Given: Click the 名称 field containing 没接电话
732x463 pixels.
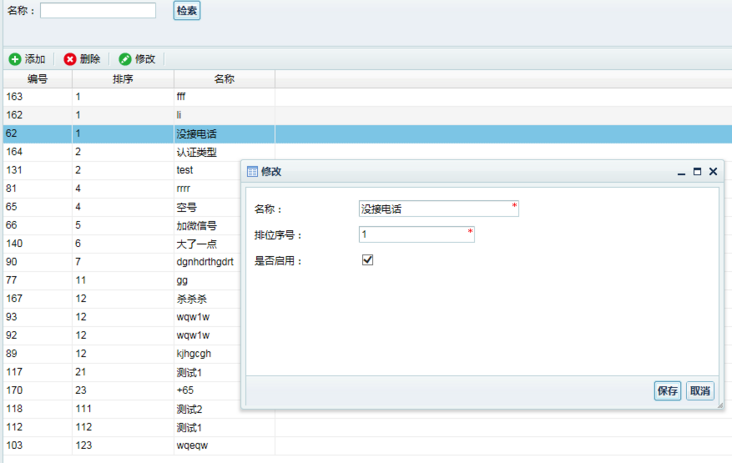Looking at the screenshot, I should (x=439, y=209).
